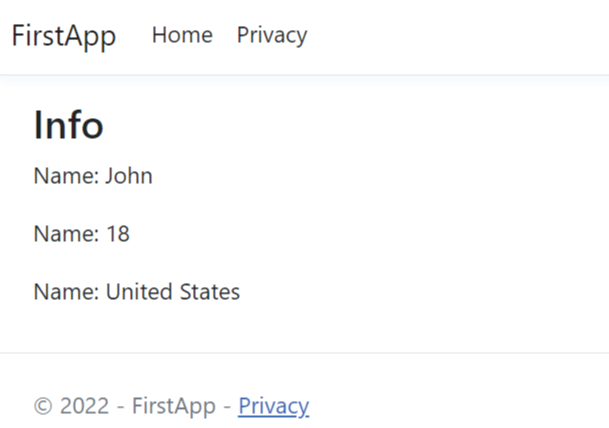Open Privacy in the top navigation bar
609x428 pixels.
[x=272, y=36]
